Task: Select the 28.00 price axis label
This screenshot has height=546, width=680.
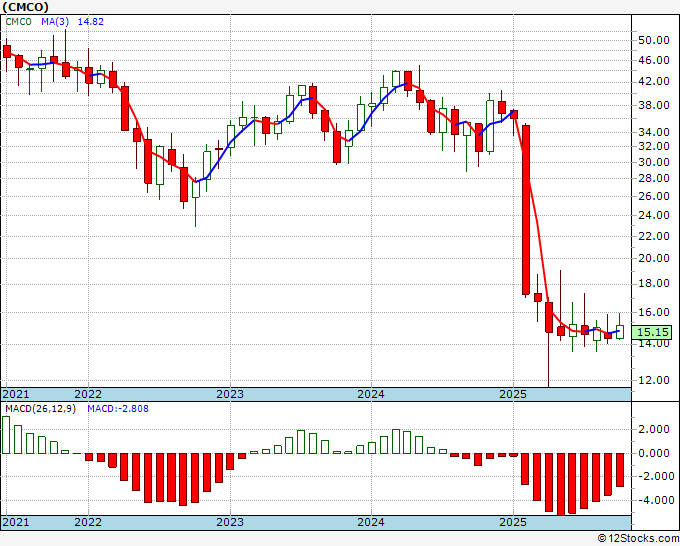Action: click(654, 178)
